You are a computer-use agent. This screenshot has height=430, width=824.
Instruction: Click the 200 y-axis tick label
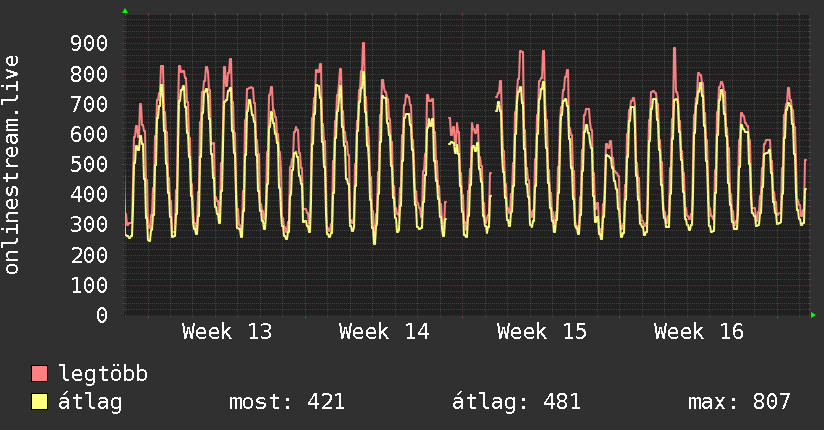point(89,255)
